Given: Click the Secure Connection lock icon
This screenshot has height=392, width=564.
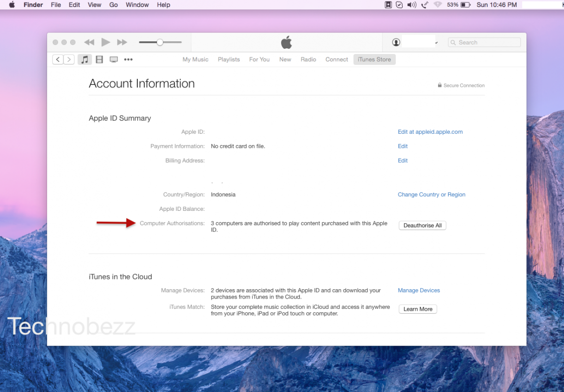Looking at the screenshot, I should [439, 85].
